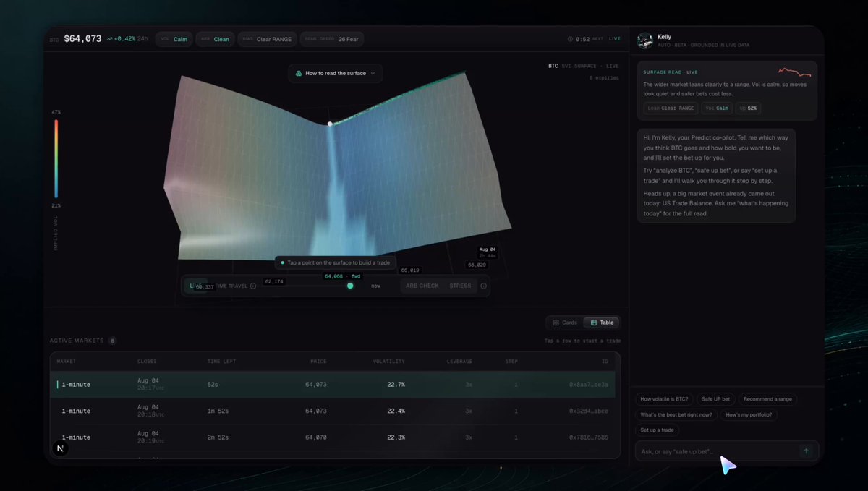The height and width of the screenshot is (491, 868).
Task: Click the white point on the vol surface
Action: click(x=330, y=124)
